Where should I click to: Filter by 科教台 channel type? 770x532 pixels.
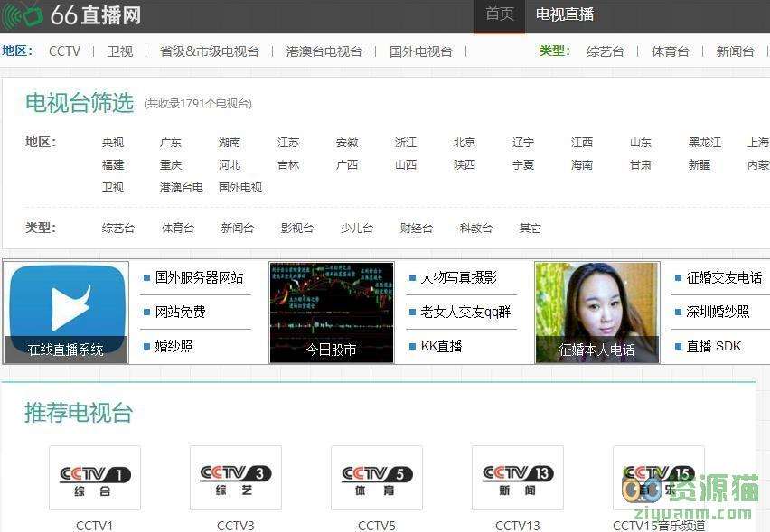point(476,229)
